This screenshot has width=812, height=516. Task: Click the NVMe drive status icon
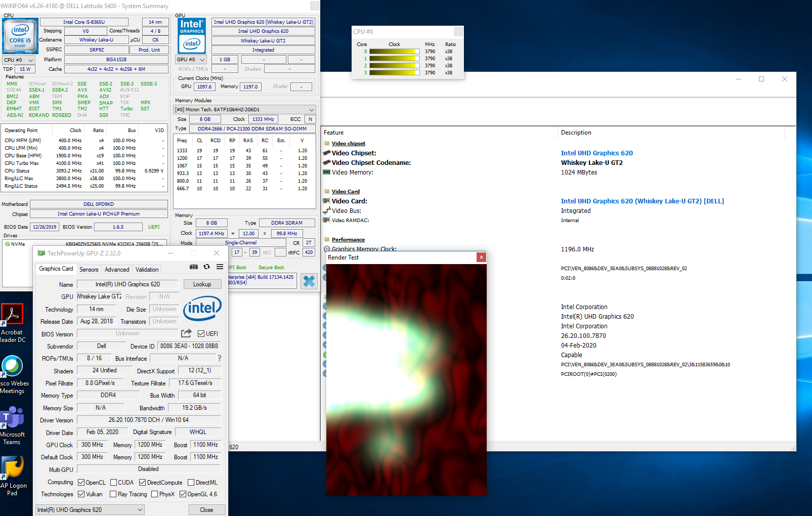(8, 244)
